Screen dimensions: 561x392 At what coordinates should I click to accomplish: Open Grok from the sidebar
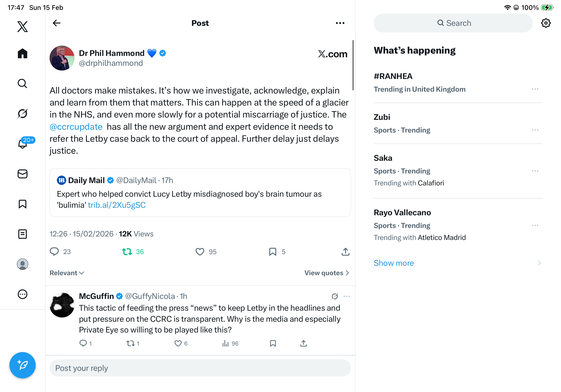[x=23, y=114]
